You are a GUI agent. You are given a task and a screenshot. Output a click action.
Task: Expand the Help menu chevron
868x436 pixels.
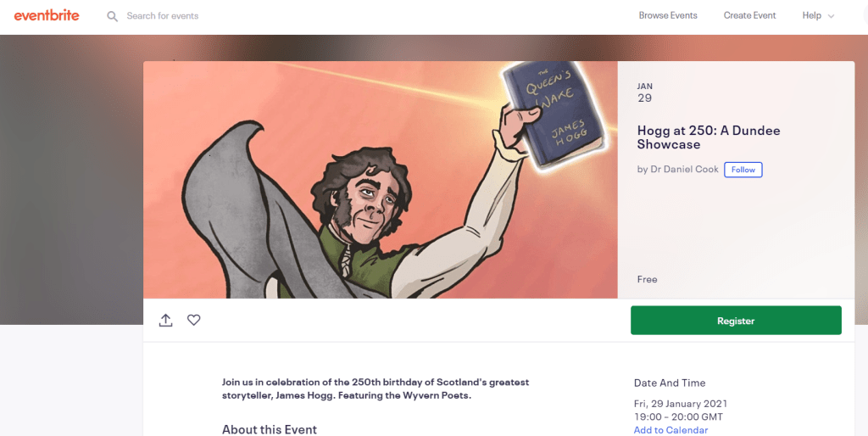[x=831, y=16]
